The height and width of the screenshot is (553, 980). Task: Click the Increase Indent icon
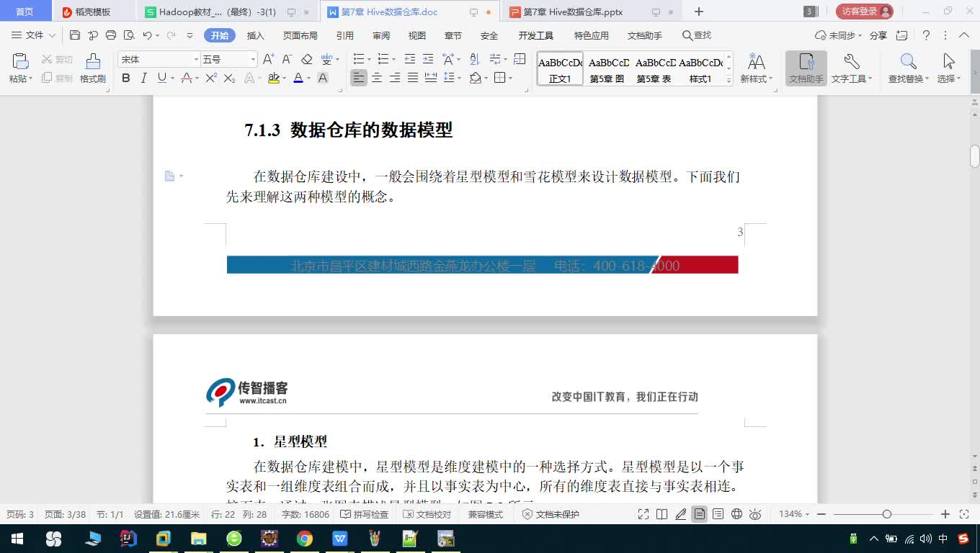[x=428, y=59]
